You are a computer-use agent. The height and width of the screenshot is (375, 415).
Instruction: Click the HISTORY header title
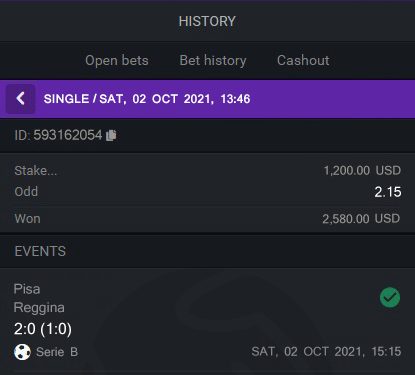point(207,21)
